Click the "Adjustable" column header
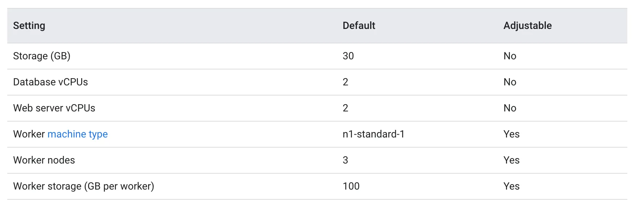 coord(527,26)
